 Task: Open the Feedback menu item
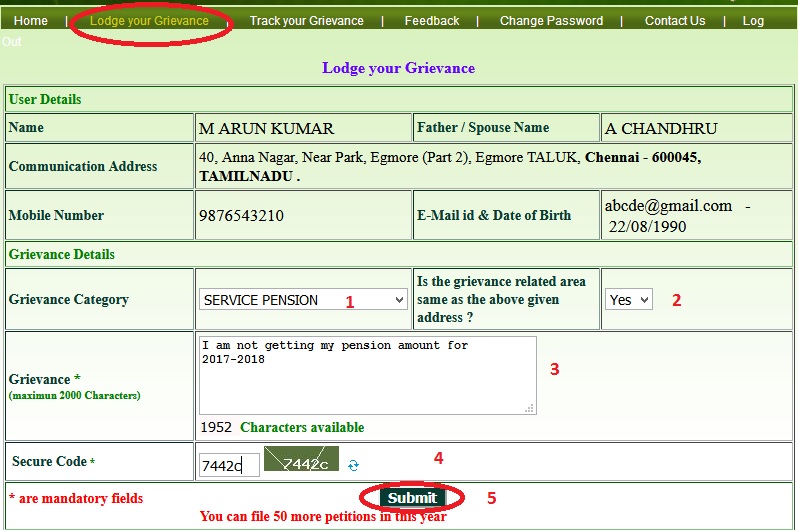pos(432,20)
